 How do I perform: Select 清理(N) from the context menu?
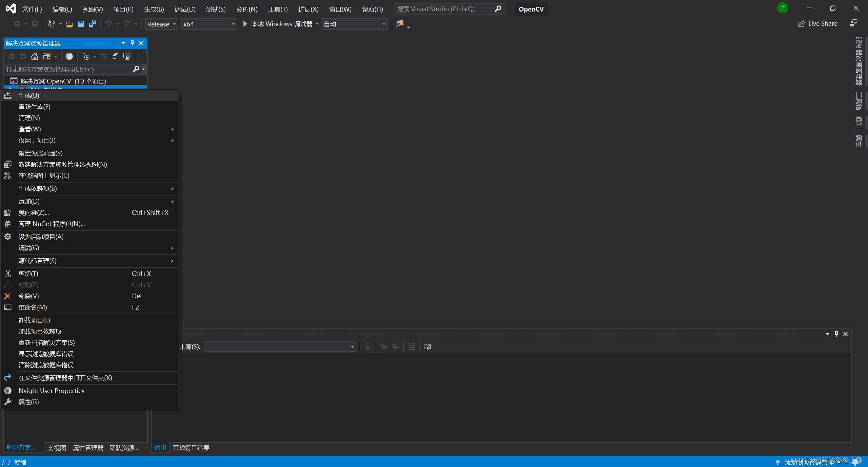point(90,118)
